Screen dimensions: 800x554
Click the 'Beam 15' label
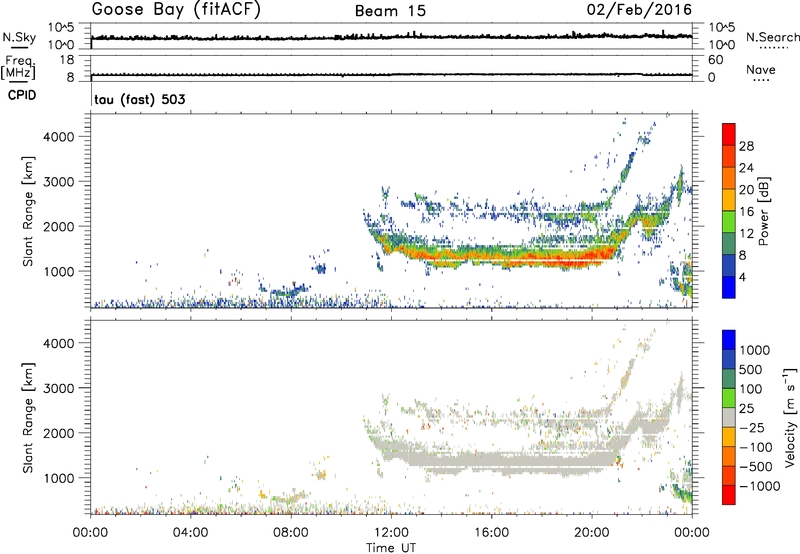click(390, 11)
